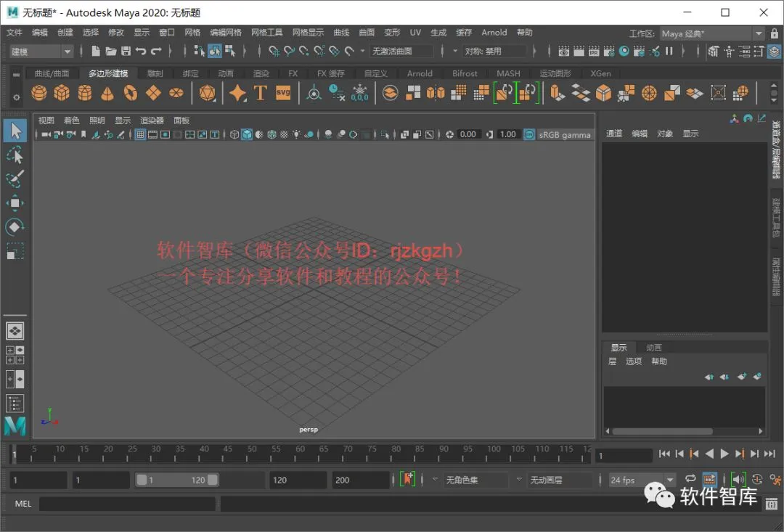784x532 pixels.
Task: Click the Redo arrow icon
Action: [156, 51]
